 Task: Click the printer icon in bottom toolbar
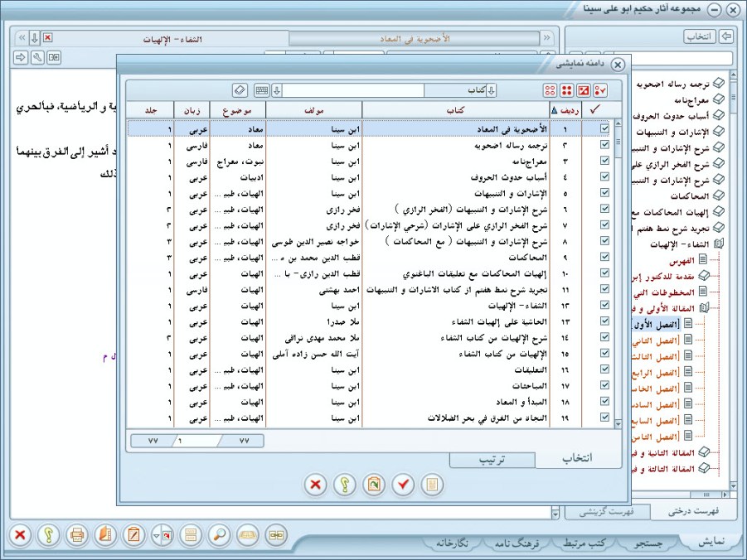(77, 534)
